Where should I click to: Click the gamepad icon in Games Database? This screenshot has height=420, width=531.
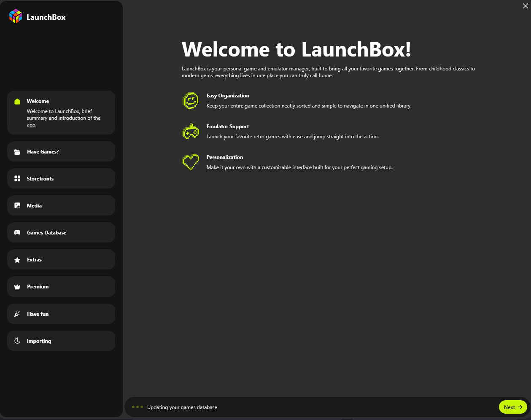click(x=17, y=233)
